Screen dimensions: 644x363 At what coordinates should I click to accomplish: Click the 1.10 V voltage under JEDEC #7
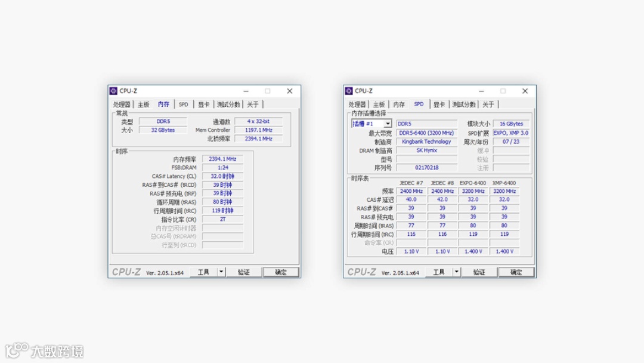coord(411,251)
